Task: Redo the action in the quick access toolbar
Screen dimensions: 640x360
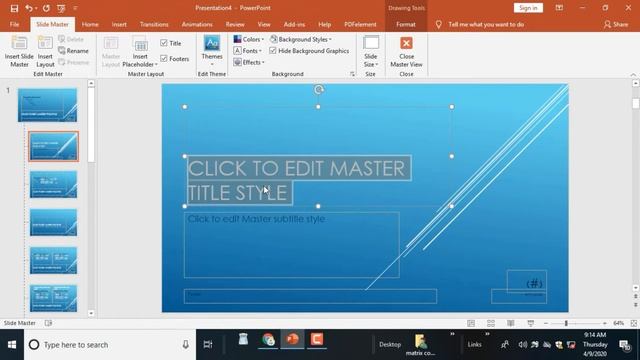Action: tap(46, 8)
